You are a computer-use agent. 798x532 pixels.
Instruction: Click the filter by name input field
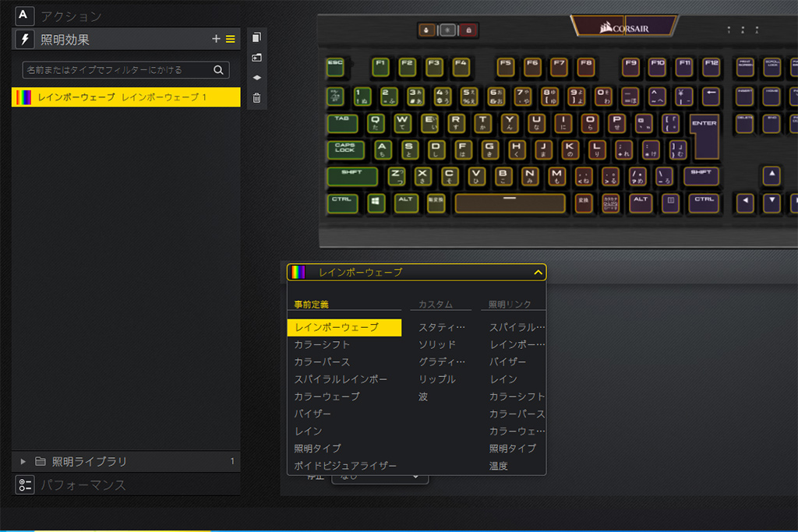(x=117, y=70)
